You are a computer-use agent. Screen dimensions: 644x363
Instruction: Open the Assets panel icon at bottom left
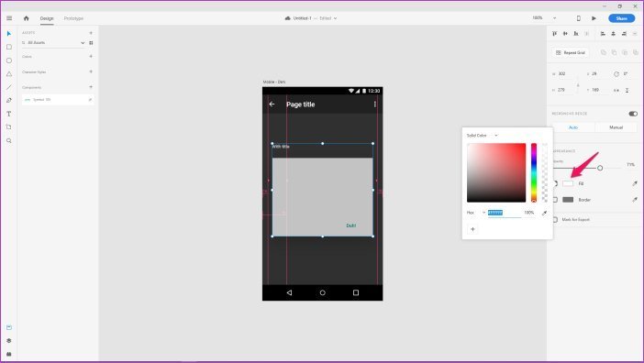(x=9, y=327)
